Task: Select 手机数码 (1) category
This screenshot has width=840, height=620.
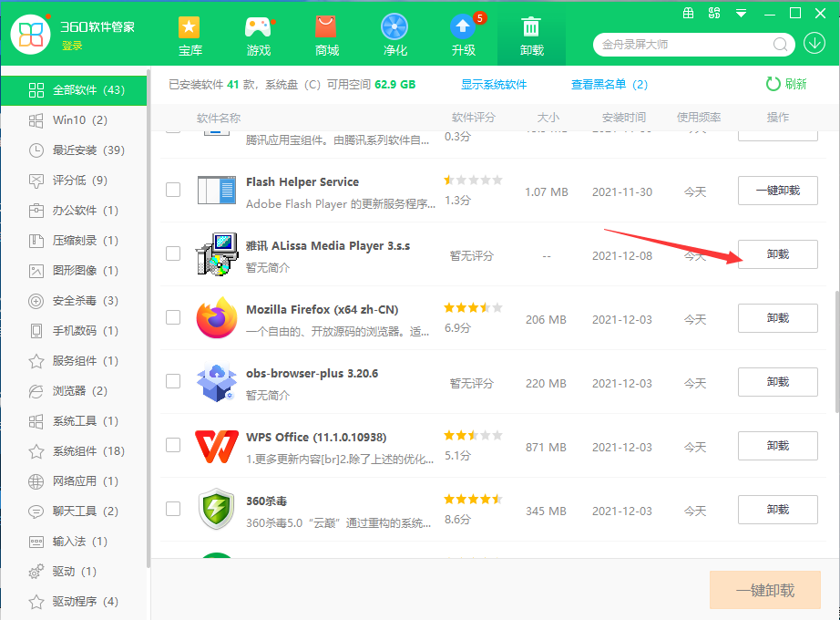Action: (74, 331)
